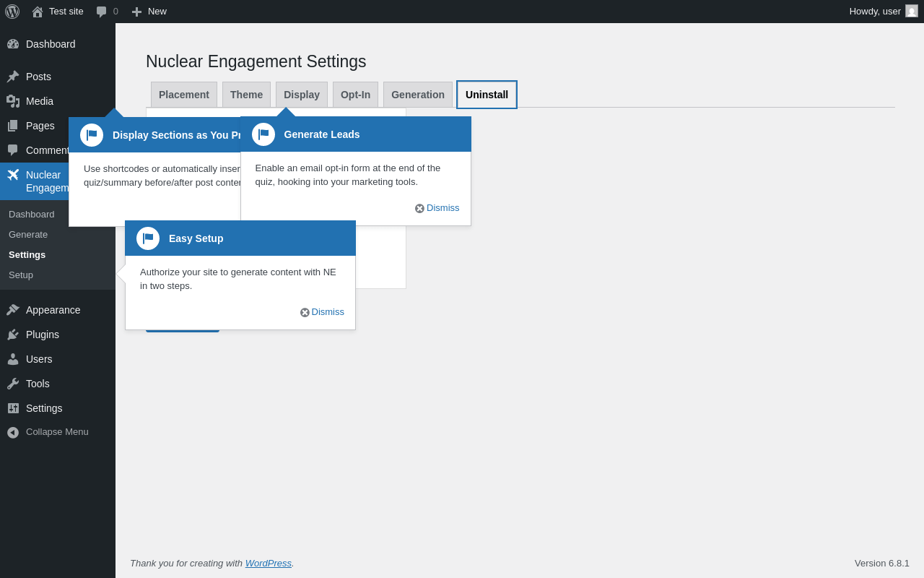Open the Appearance menu
924x578 pixels.
58,310
